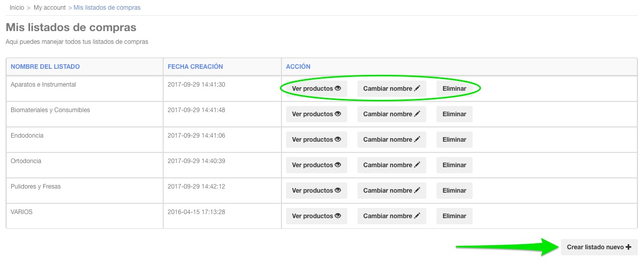Click eye icon in Pulidores y Fresas row
The height and width of the screenshot is (263, 644).
(338, 190)
